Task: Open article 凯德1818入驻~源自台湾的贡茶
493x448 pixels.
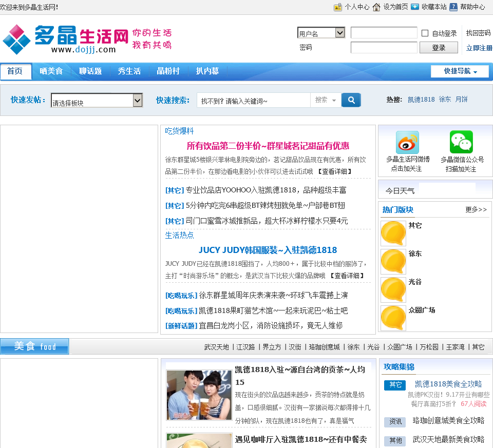Action: pyautogui.click(x=300, y=376)
